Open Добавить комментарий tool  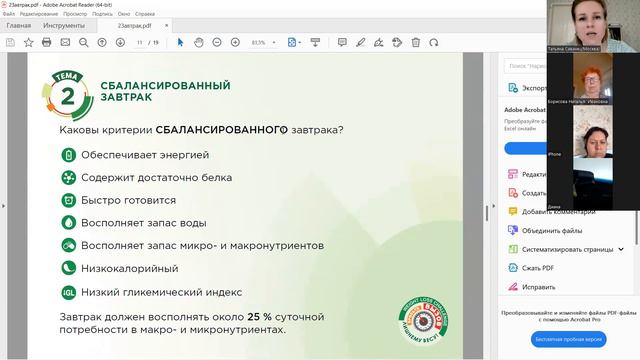551,212
